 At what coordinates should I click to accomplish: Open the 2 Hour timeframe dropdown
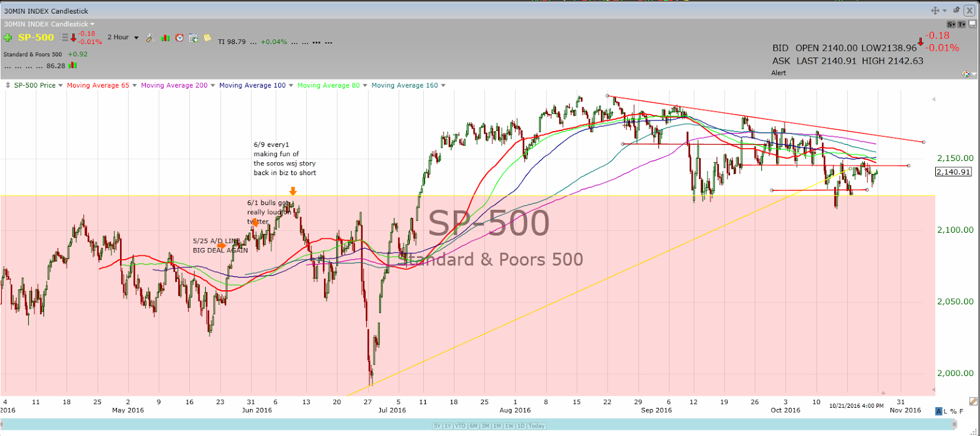click(x=136, y=38)
